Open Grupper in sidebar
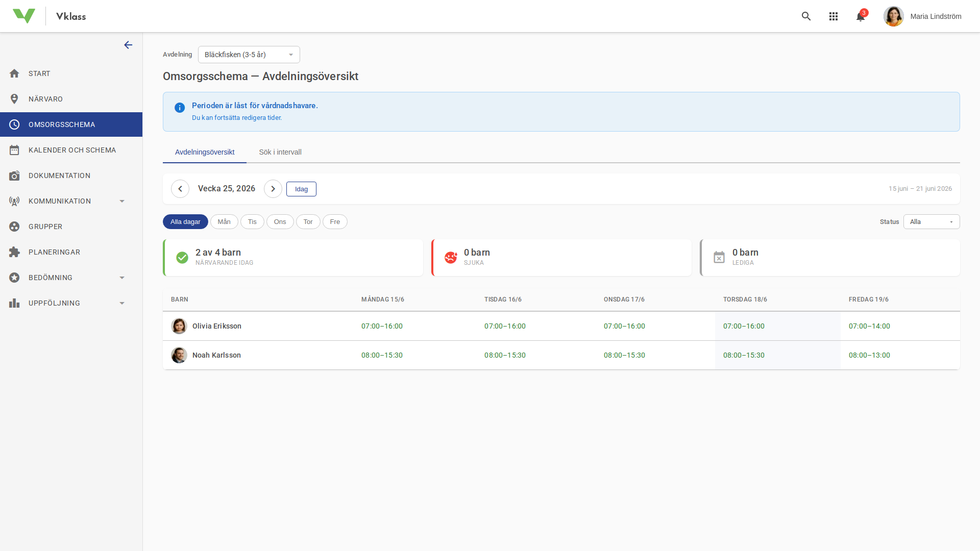This screenshot has width=980, height=551. point(45,227)
